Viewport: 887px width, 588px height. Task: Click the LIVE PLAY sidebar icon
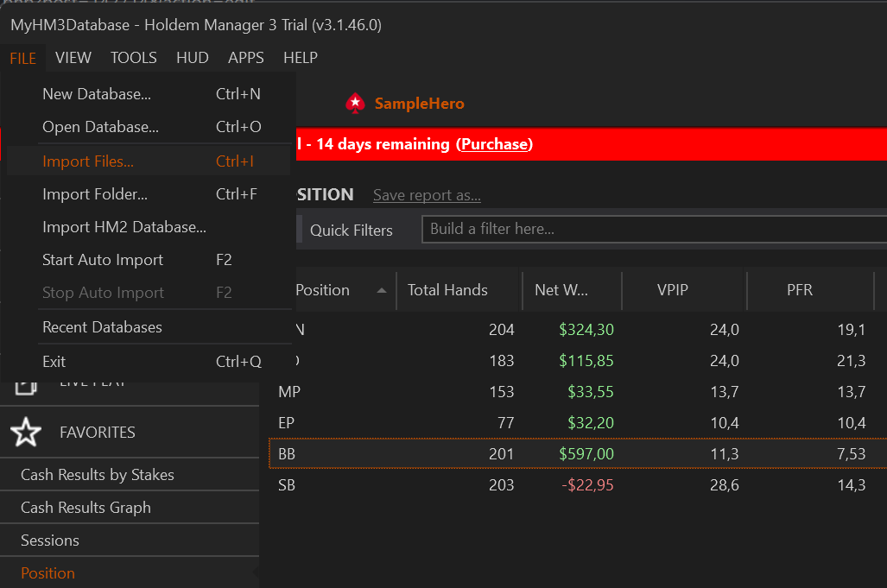point(26,389)
